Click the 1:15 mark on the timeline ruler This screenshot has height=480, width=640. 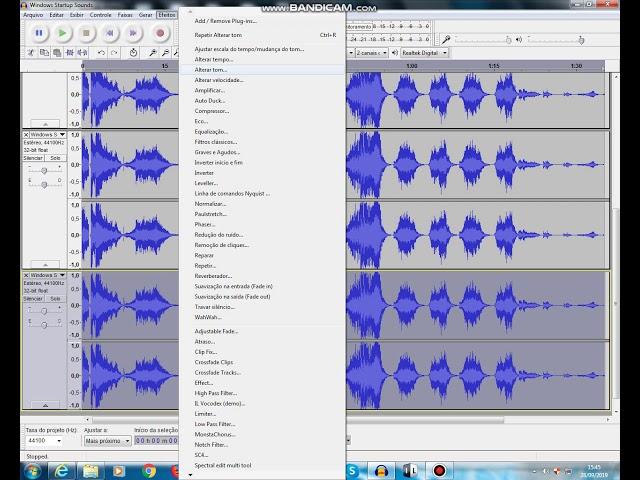[494, 66]
